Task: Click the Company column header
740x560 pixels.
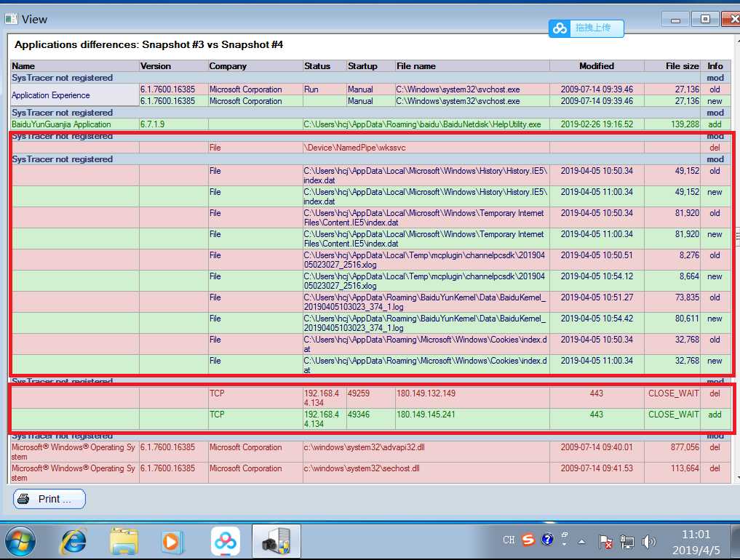Action: (x=255, y=66)
